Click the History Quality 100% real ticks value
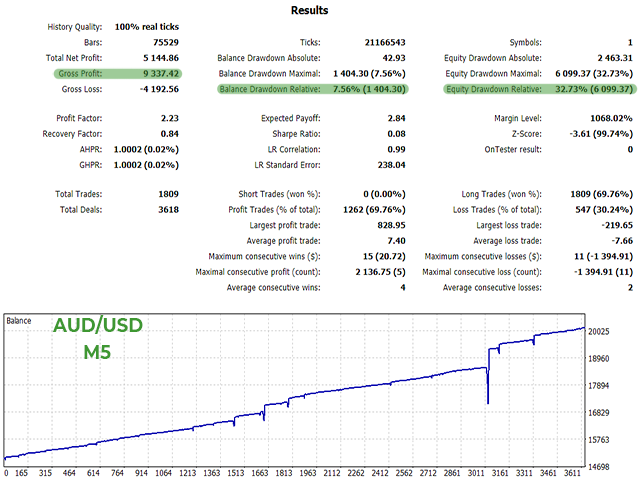This screenshot has height=480, width=640. pyautogui.click(x=146, y=26)
